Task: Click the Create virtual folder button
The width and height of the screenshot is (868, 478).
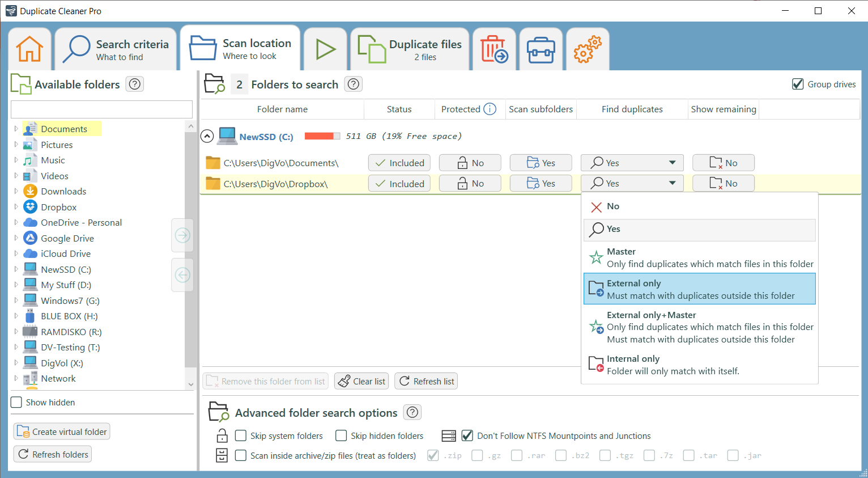Action: (61, 431)
